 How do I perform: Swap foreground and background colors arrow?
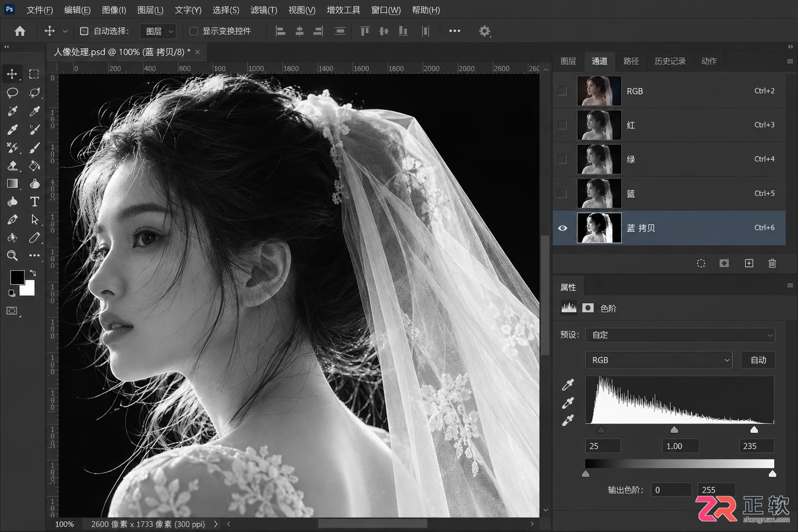pos(33,273)
